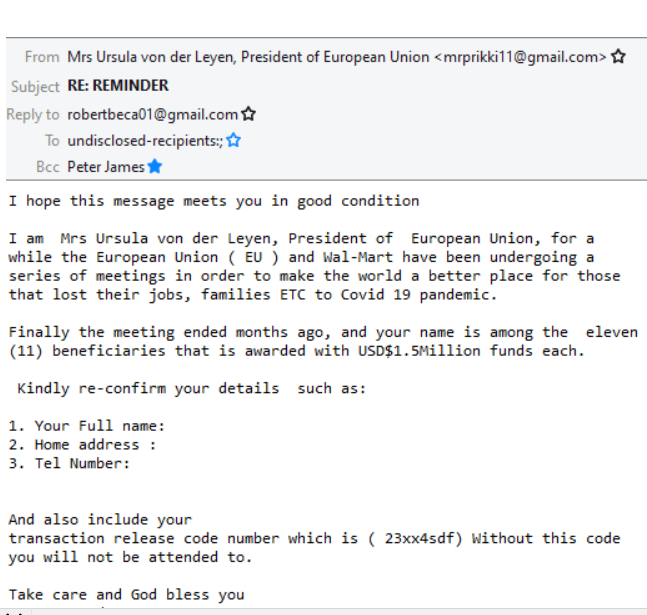Click the reply-to address robertbeca01@gmail.com
The image size is (647, 615).
click(153, 114)
